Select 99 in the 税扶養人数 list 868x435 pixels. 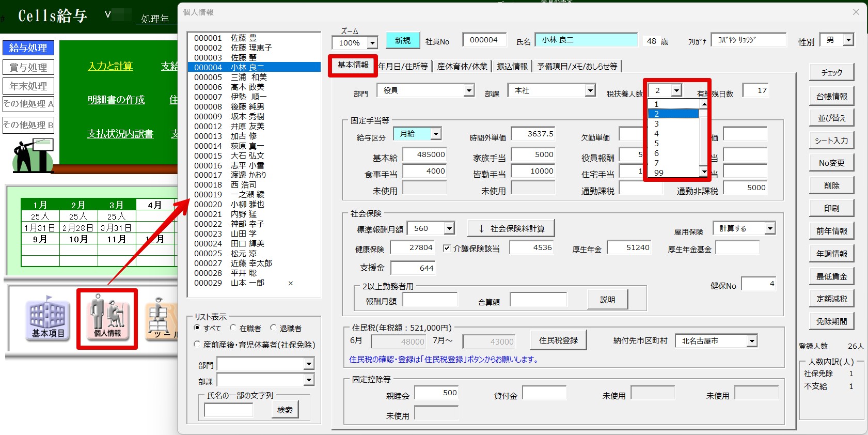tap(673, 173)
